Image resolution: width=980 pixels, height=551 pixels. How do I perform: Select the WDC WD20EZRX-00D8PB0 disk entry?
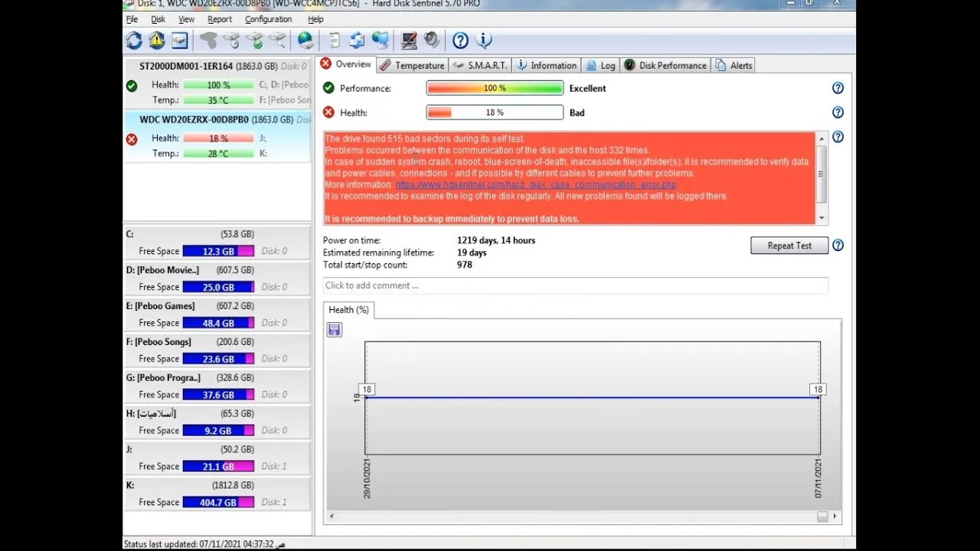click(217, 136)
